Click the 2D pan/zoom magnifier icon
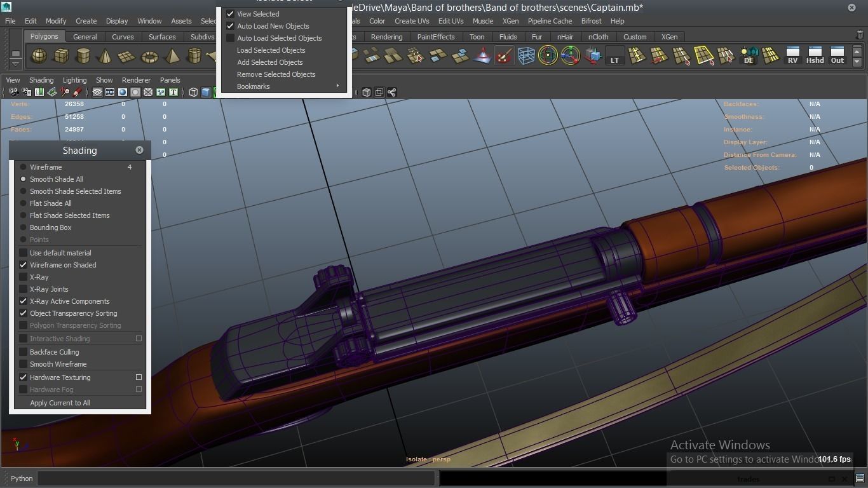Image resolution: width=868 pixels, height=488 pixels. pos(65,92)
